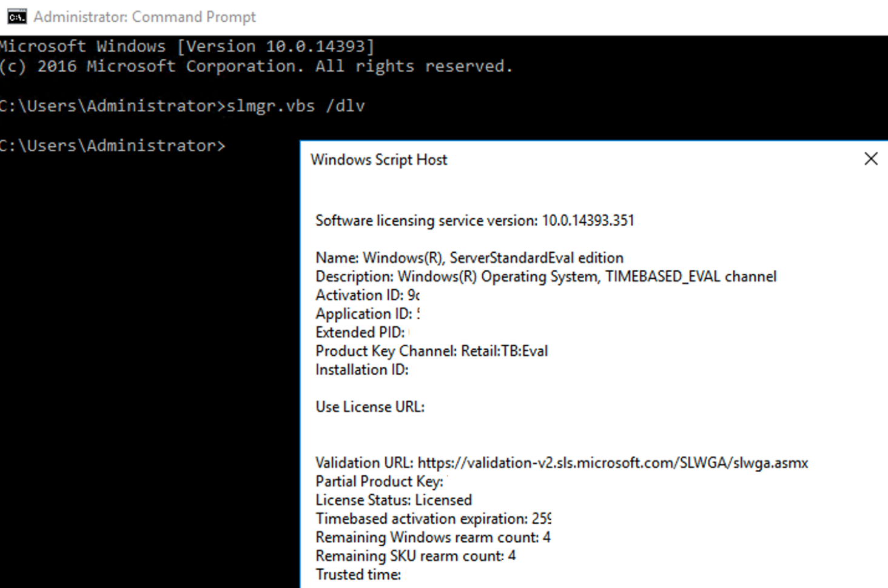This screenshot has height=588, width=888.
Task: Click the Use License URL label
Action: click(x=370, y=407)
